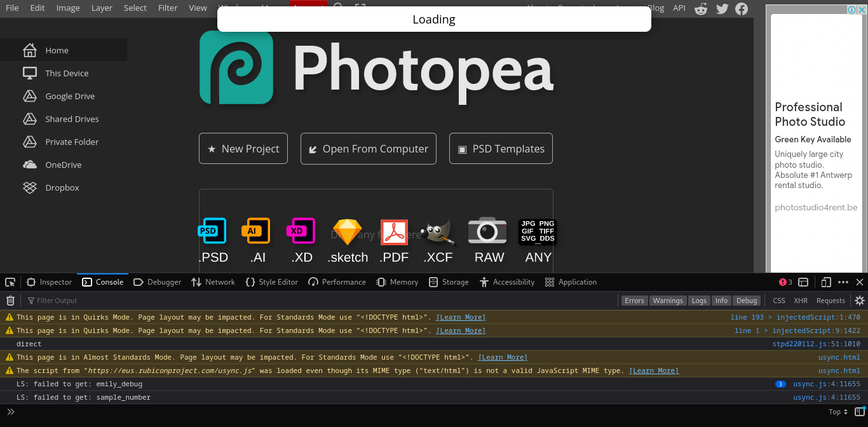Select the RAW camera format icon
The height and width of the screenshot is (427, 868).
point(487,232)
